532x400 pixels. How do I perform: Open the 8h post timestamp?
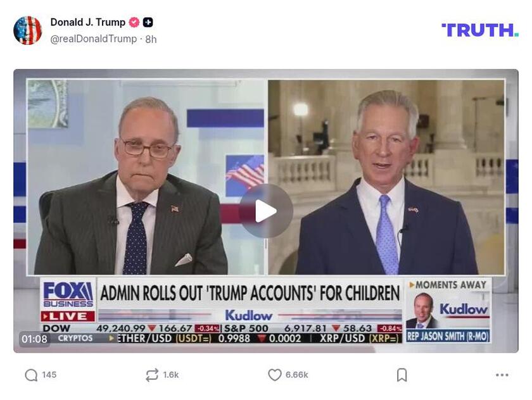pos(151,39)
